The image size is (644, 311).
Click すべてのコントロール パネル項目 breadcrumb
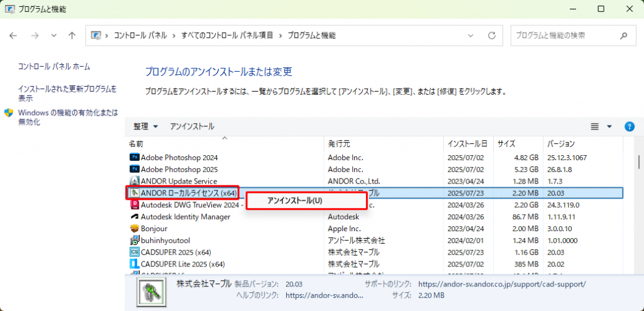click(228, 36)
